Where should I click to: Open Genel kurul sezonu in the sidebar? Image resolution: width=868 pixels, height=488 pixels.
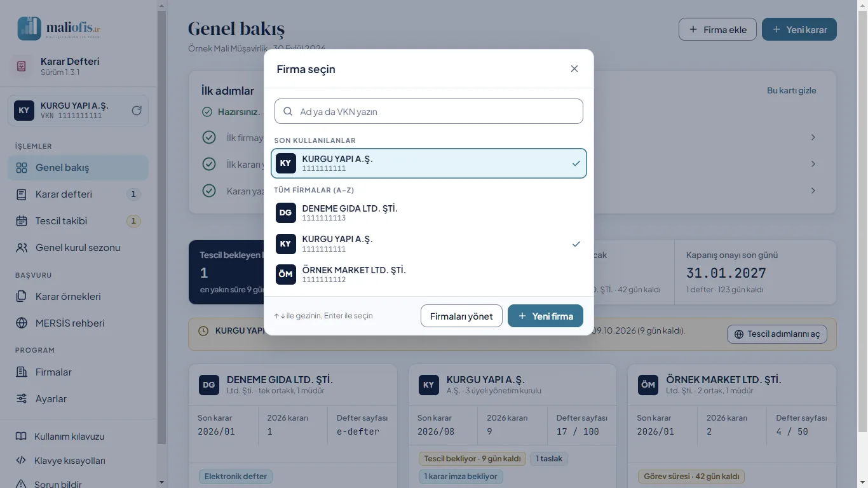pos(78,248)
